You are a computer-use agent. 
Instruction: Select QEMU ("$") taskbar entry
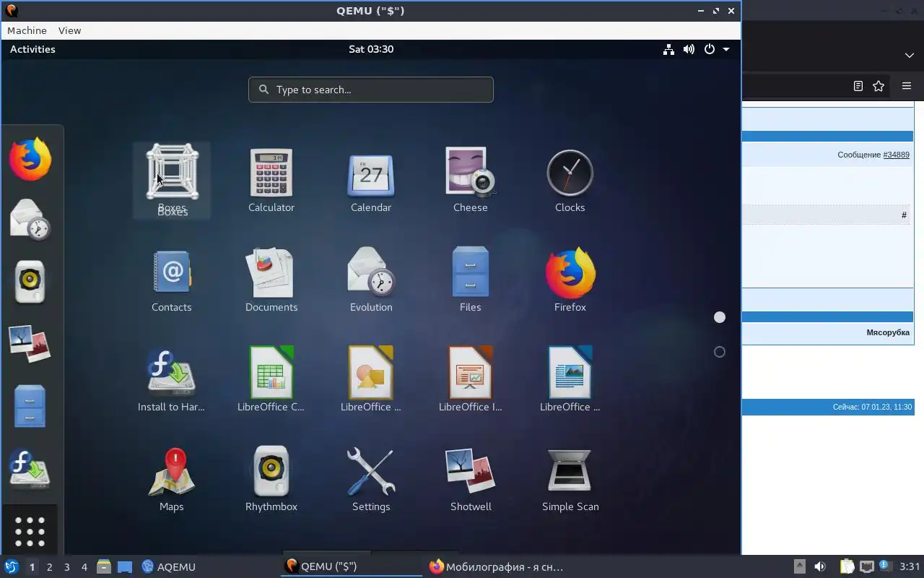click(x=352, y=566)
